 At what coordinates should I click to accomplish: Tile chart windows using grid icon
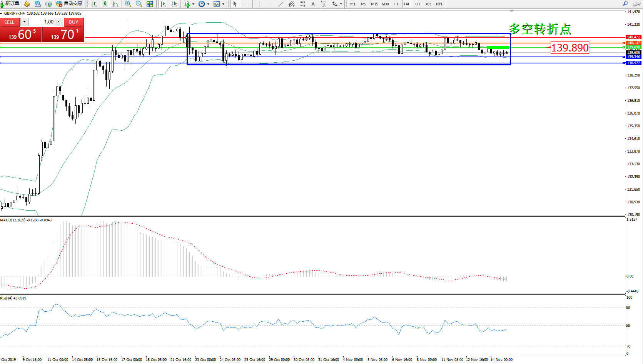pos(150,4)
